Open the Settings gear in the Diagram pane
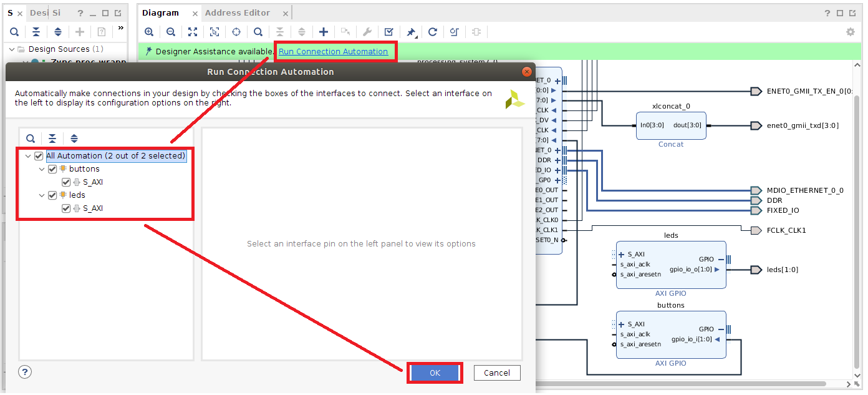868x395 pixels. tap(850, 31)
